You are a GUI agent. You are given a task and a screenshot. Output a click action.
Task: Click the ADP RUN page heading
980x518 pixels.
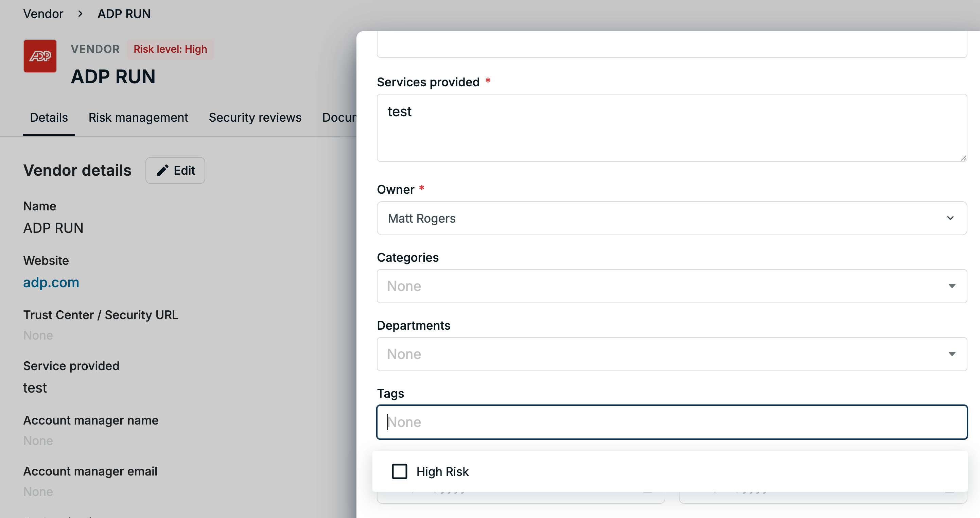pyautogui.click(x=113, y=76)
